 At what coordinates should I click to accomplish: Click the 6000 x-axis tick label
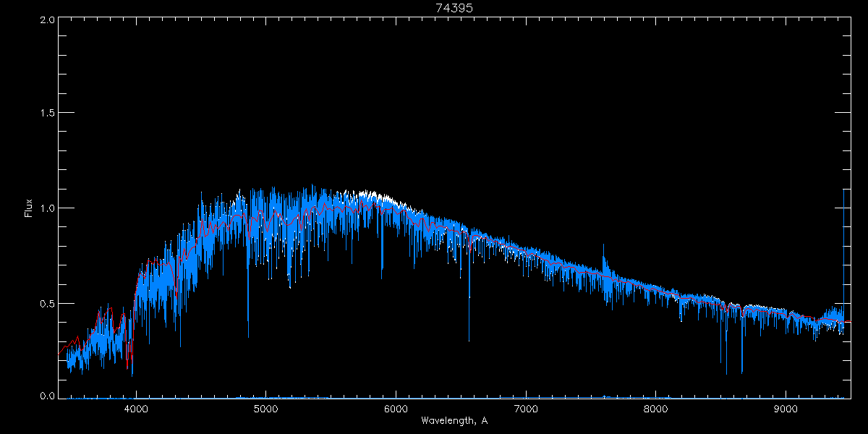tap(396, 409)
